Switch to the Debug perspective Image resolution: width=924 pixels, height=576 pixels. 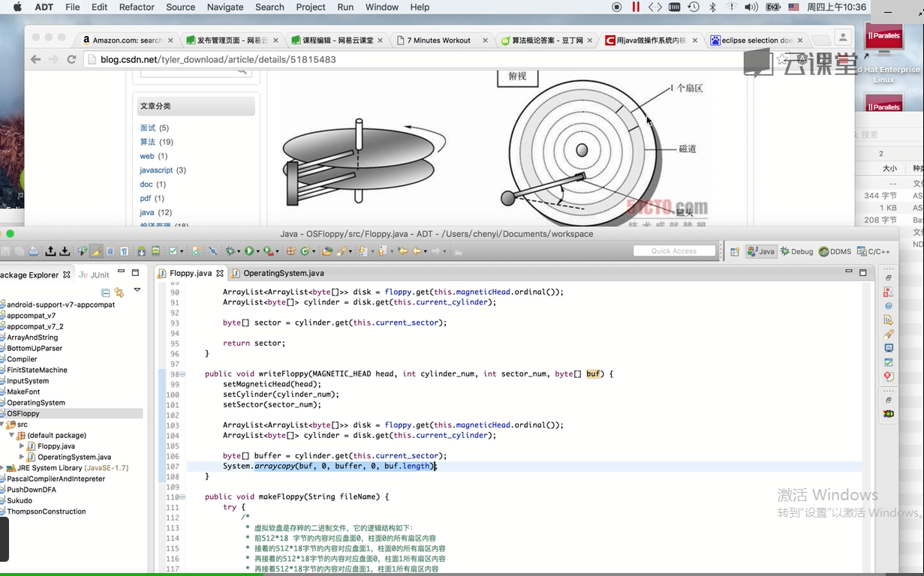coord(796,251)
